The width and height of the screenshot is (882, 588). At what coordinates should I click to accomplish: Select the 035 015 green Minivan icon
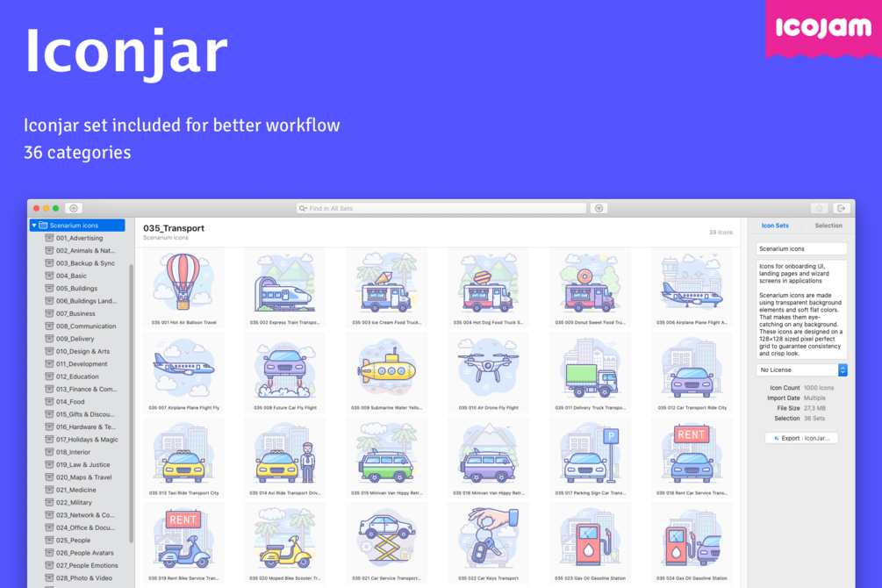[x=387, y=458]
